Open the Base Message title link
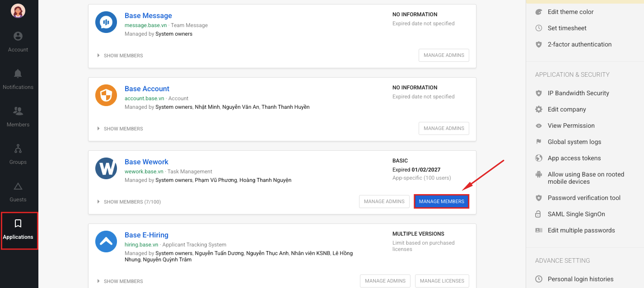Image resolution: width=644 pixels, height=288 pixels. (148, 16)
